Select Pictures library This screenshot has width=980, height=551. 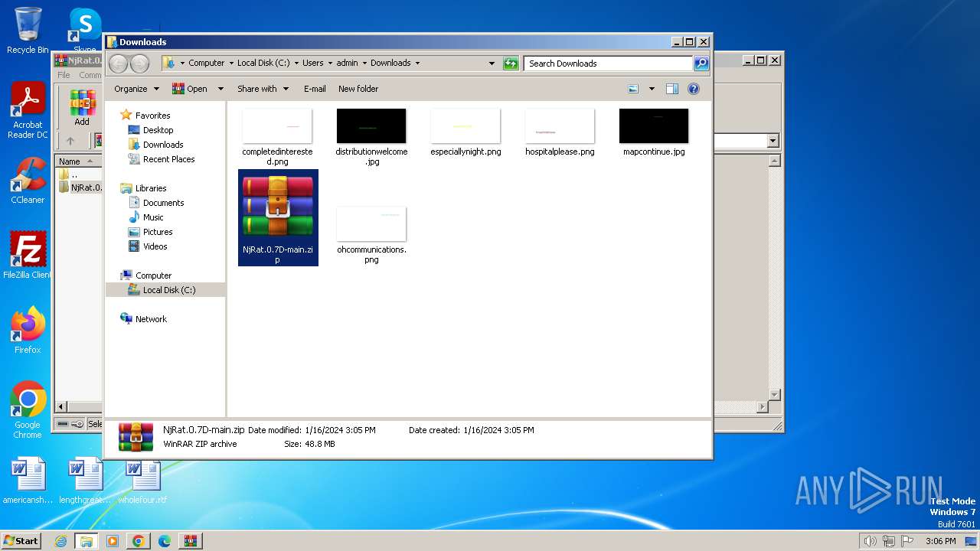tap(158, 232)
